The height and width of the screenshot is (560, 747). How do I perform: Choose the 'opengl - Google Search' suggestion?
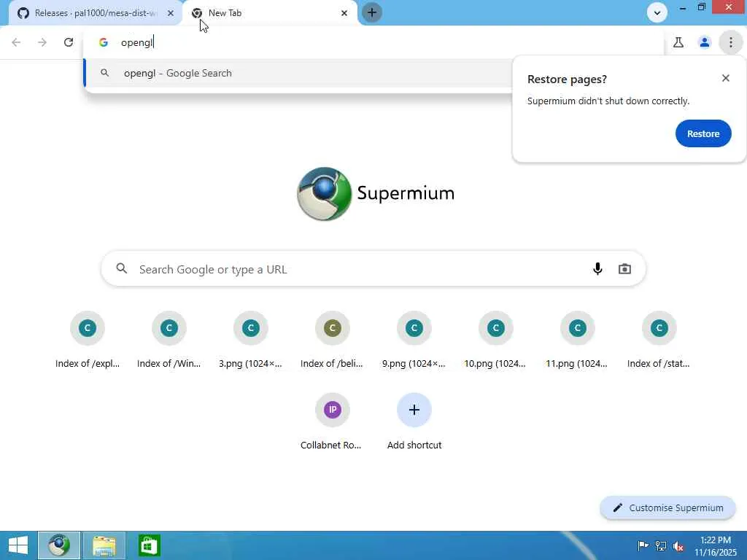point(298,73)
